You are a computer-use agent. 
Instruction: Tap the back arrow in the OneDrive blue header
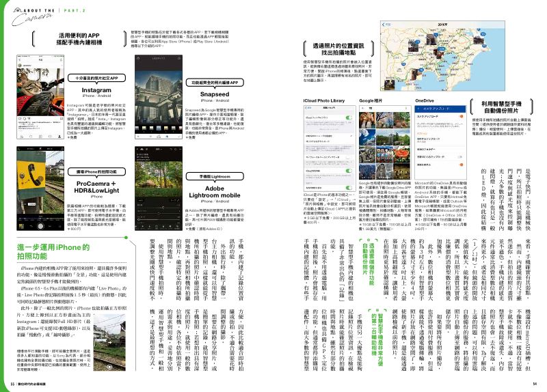click(x=418, y=109)
